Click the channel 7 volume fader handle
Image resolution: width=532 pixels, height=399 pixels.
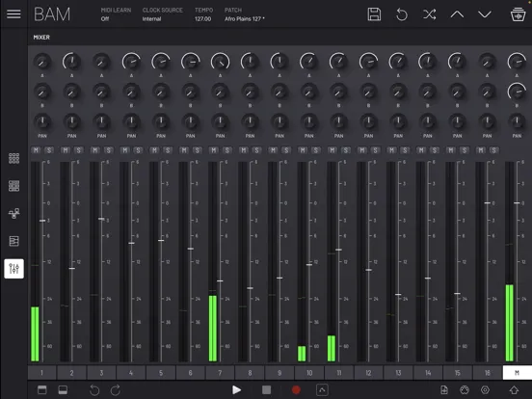(x=220, y=280)
